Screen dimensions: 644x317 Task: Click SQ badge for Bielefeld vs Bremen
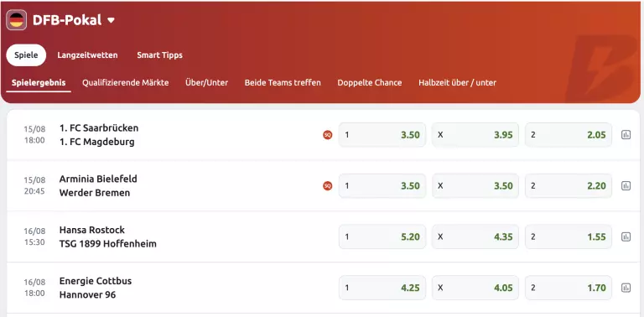point(327,186)
